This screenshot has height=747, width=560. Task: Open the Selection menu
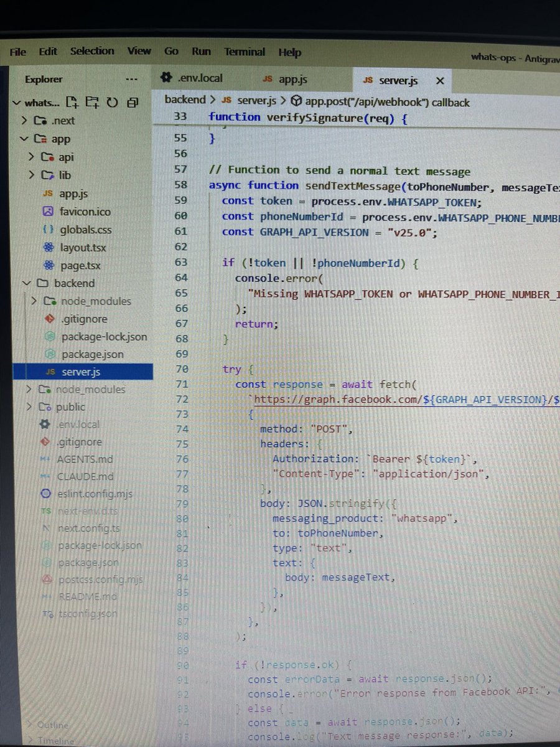click(92, 51)
